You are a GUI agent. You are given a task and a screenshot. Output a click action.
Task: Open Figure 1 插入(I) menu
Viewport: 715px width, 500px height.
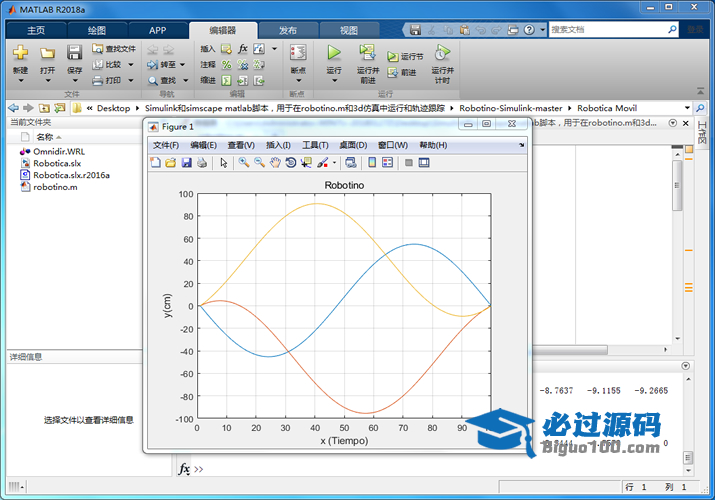tap(278, 145)
